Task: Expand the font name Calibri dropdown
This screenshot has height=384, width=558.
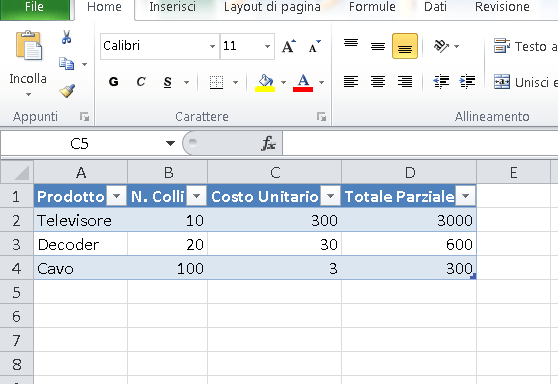Action: tap(212, 46)
